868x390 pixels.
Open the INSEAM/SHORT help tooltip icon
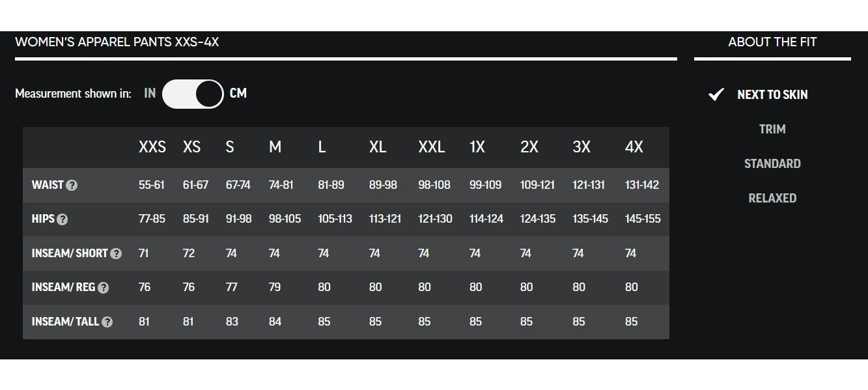pyautogui.click(x=116, y=254)
